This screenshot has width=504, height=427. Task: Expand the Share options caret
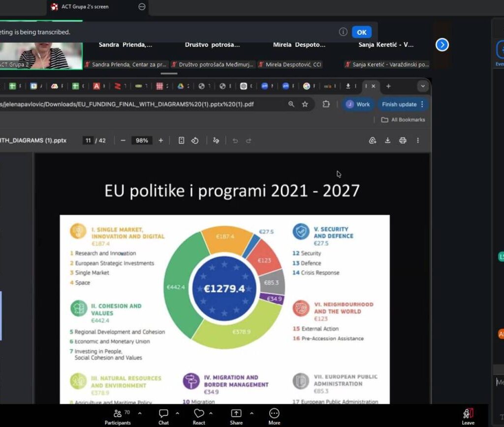[x=252, y=413]
